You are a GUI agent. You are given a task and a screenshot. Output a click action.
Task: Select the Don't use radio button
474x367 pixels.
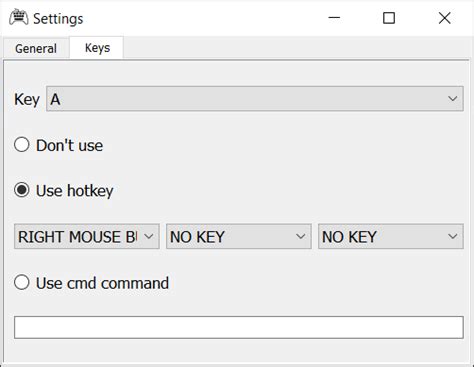(x=22, y=145)
